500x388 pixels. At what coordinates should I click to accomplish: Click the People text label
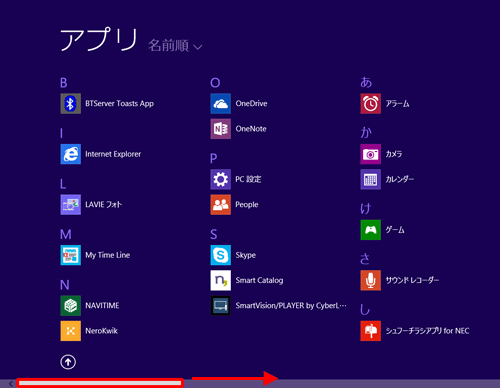(x=247, y=205)
